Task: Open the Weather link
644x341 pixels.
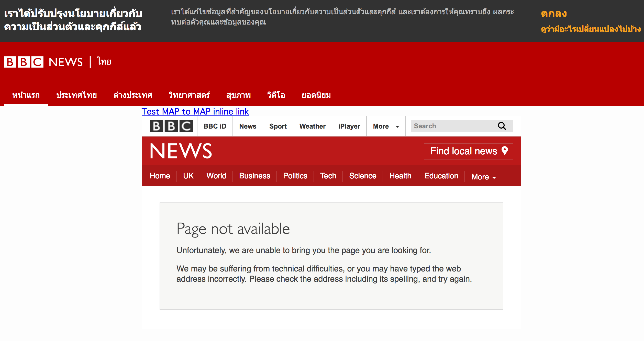Action: 312,126
